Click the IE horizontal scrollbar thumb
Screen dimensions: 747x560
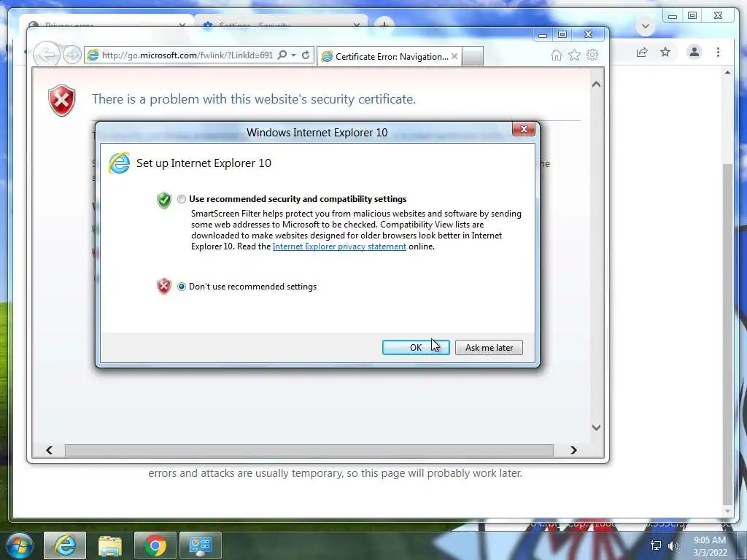coord(309,450)
